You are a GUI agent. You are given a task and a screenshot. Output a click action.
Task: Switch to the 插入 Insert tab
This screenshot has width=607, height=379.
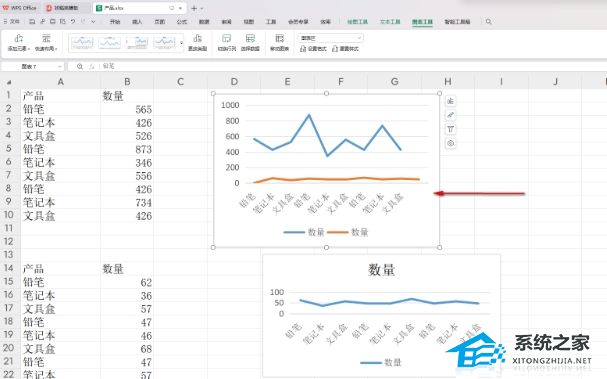coord(137,22)
